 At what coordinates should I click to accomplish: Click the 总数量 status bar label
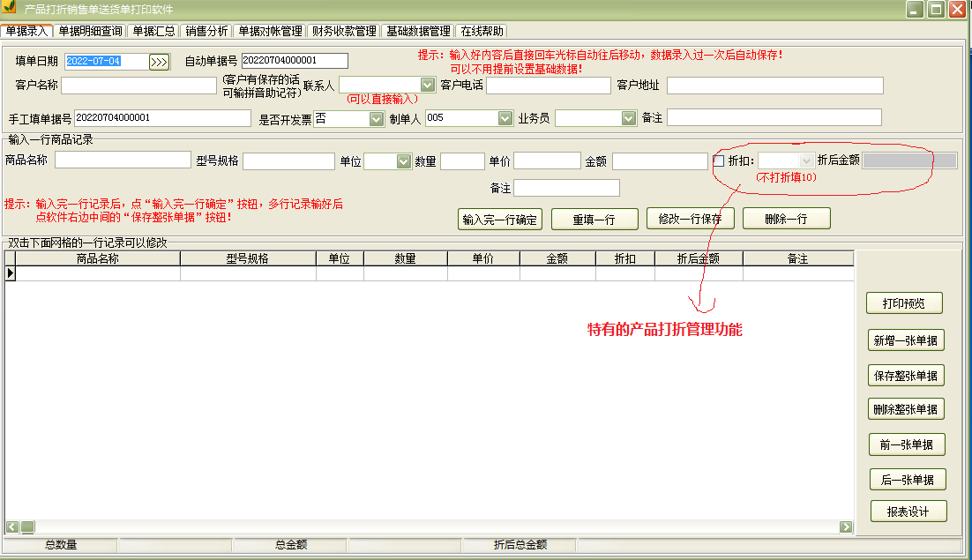pos(61,544)
